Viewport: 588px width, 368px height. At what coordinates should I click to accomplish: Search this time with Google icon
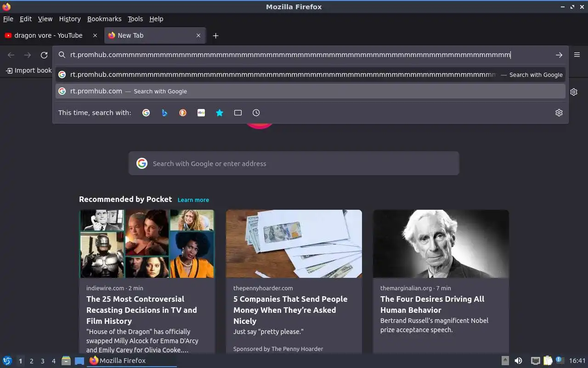(x=146, y=113)
